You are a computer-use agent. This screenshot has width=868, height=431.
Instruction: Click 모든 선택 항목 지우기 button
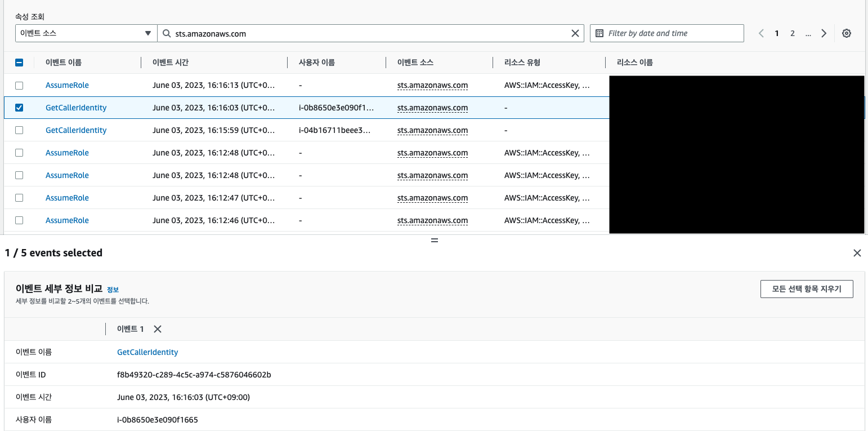(807, 289)
